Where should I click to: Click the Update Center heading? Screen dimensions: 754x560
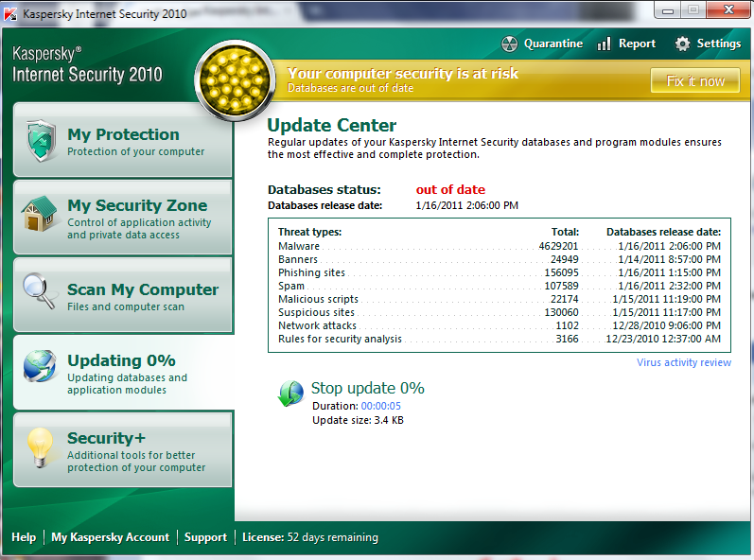[x=331, y=126]
